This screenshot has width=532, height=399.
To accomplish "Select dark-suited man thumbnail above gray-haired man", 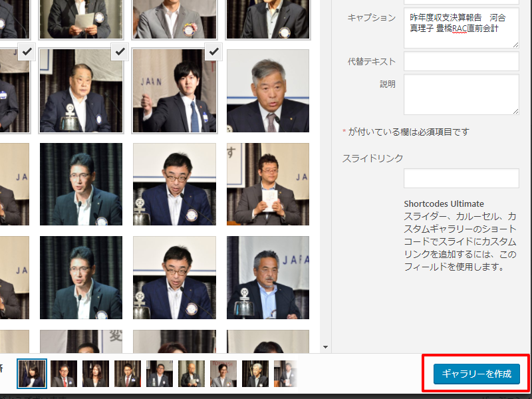I will 267,19.
